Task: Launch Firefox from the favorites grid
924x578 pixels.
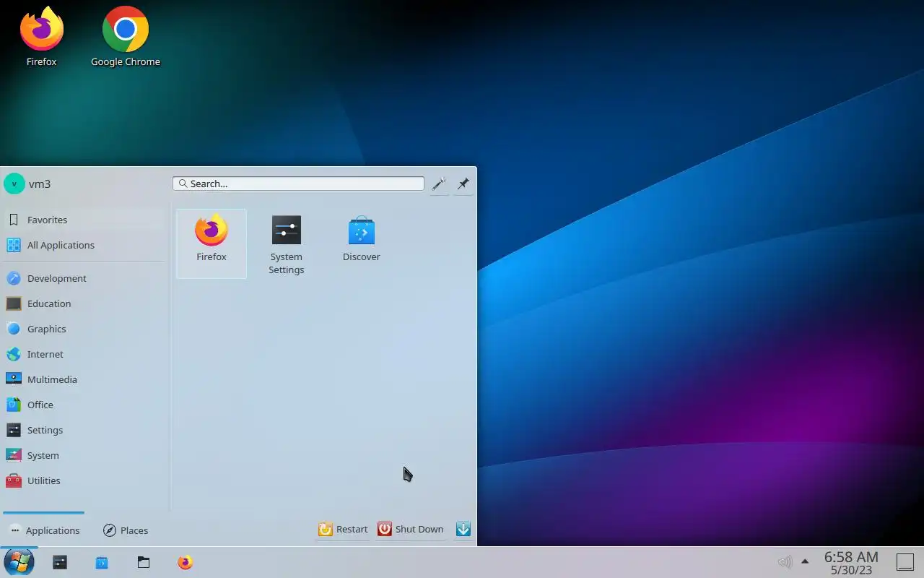Action: coord(212,243)
